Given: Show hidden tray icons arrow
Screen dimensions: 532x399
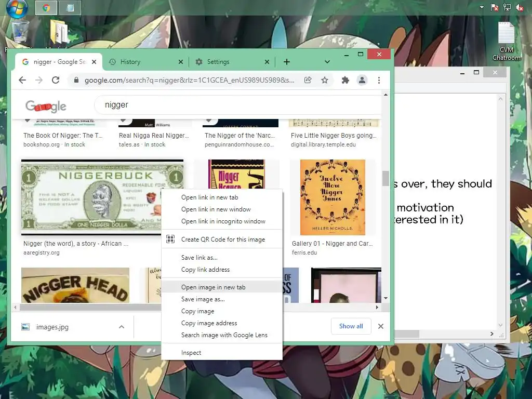Looking at the screenshot, I should [x=482, y=7].
